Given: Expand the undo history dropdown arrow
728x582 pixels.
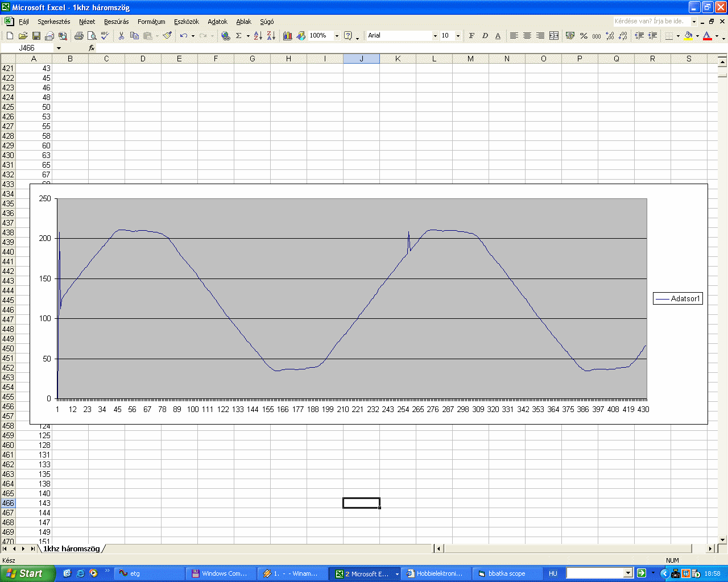Looking at the screenshot, I should (x=193, y=36).
